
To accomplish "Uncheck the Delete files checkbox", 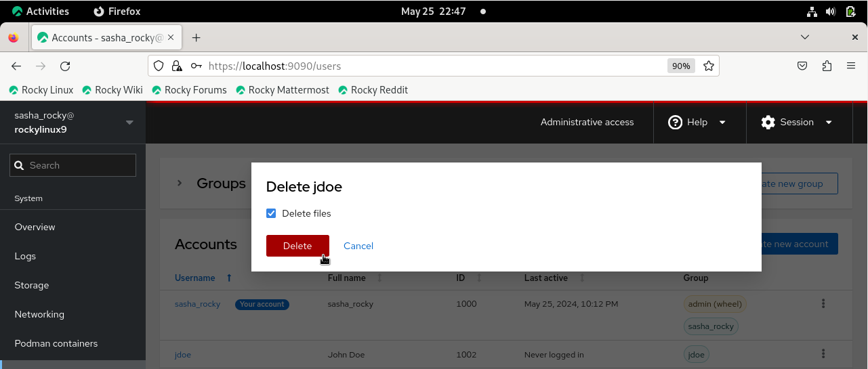I will pos(271,213).
